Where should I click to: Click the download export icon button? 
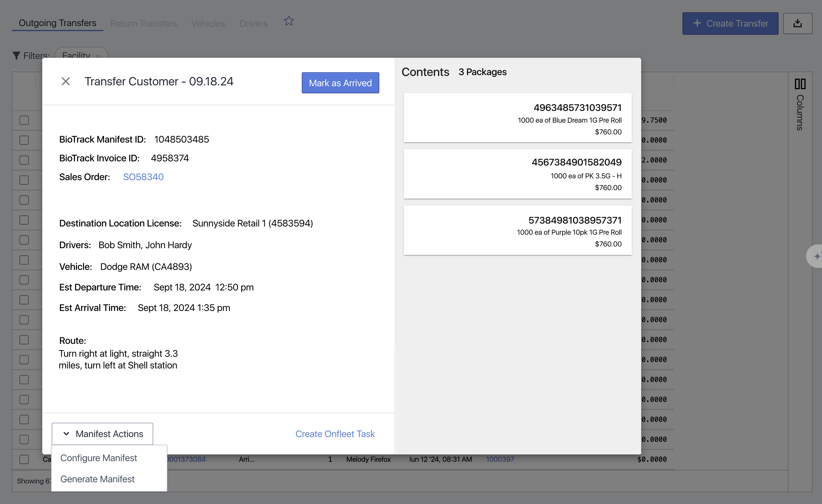(798, 23)
